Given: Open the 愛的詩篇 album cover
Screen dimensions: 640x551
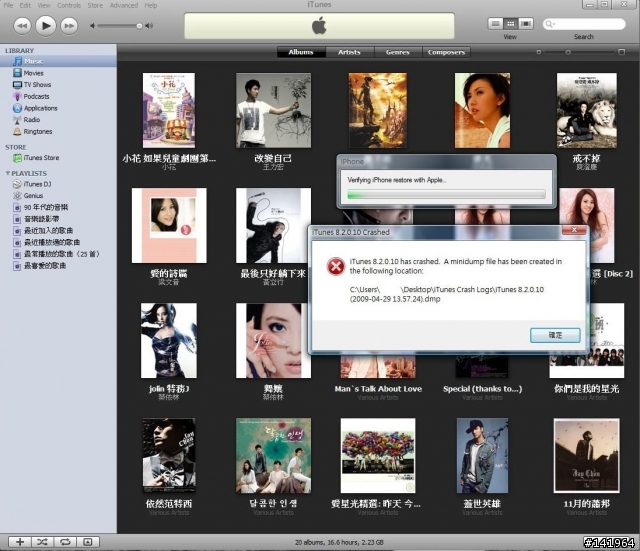Looking at the screenshot, I should (169, 225).
